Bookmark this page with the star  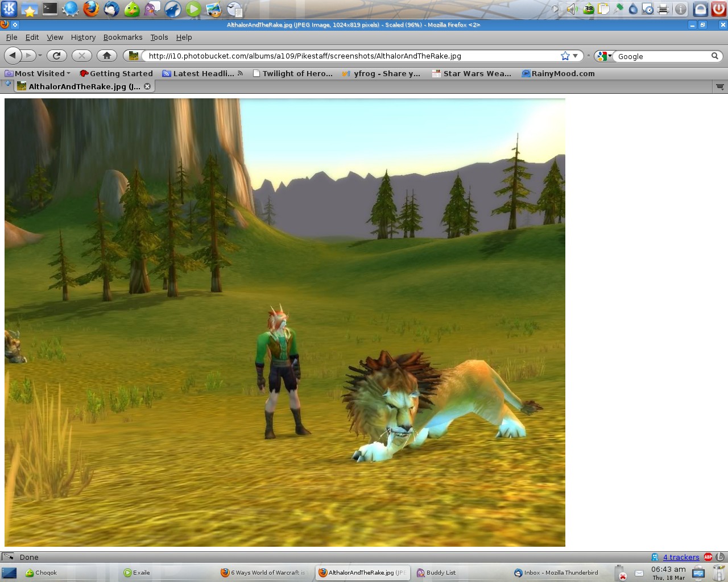(565, 56)
